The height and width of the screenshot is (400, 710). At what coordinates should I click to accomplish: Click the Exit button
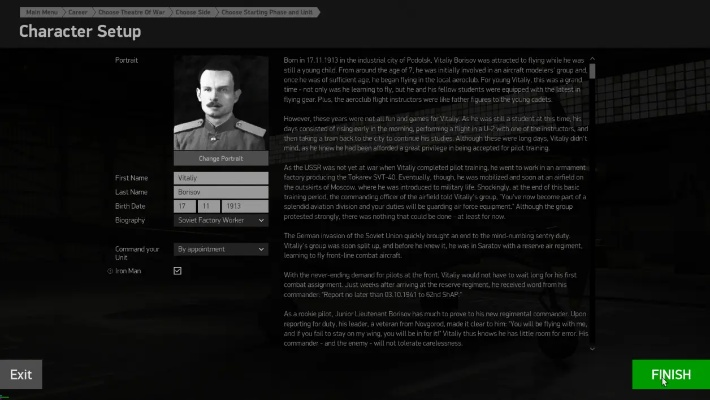21,375
